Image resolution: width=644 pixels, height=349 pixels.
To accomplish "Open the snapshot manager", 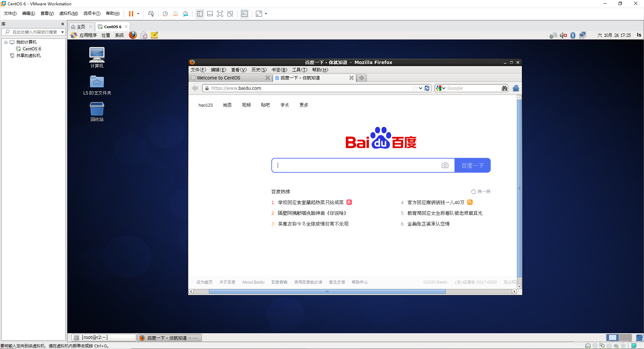I will 185,14.
